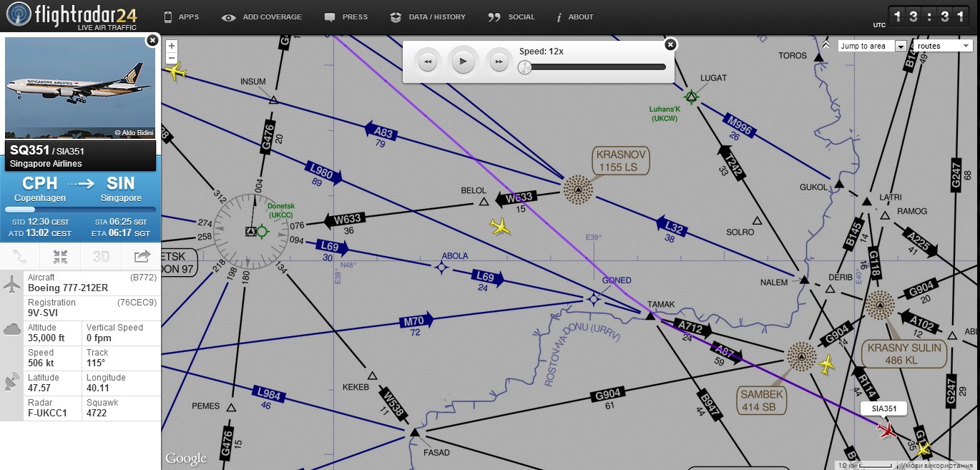Click the flight route path icon
Image resolution: width=980 pixels, height=470 pixels.
pos(20,256)
